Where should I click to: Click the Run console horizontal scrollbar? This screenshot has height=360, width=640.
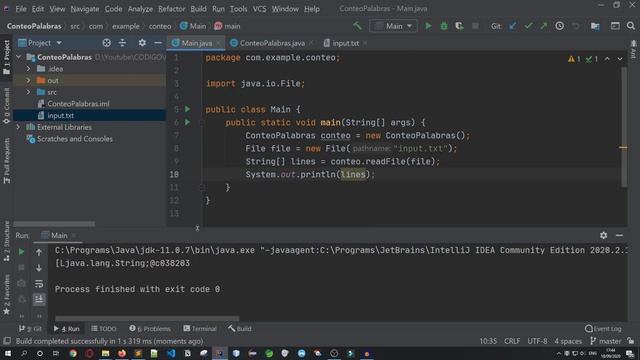point(147,318)
